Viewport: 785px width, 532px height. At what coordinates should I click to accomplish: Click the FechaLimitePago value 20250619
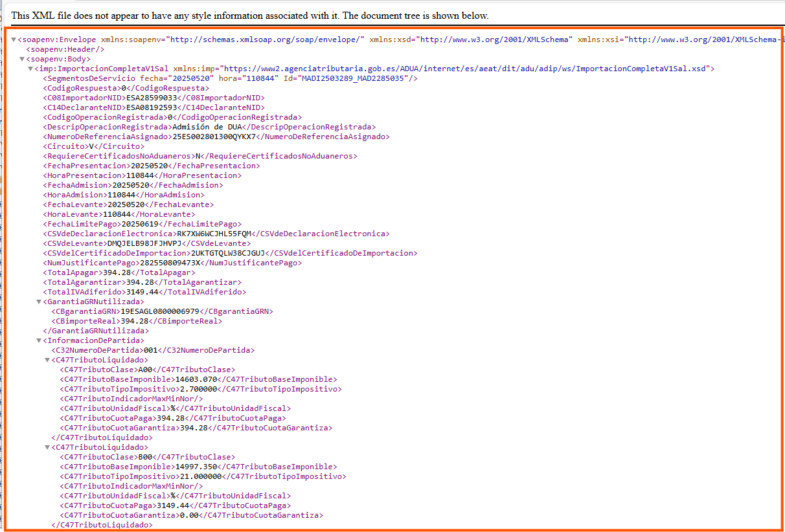point(141,224)
